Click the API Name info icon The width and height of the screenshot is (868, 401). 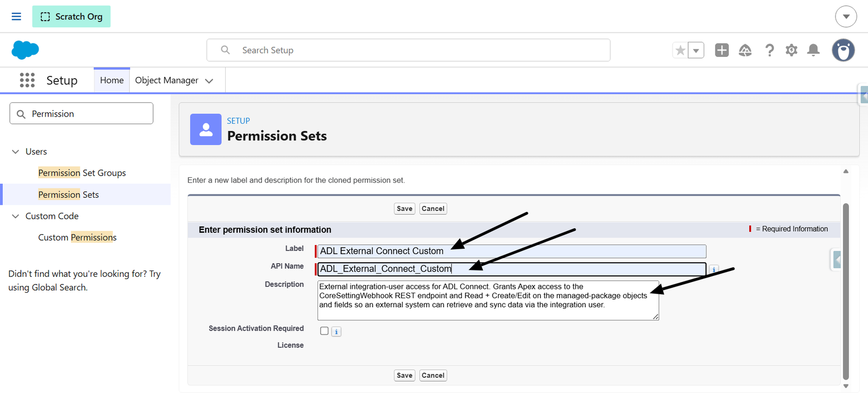714,269
